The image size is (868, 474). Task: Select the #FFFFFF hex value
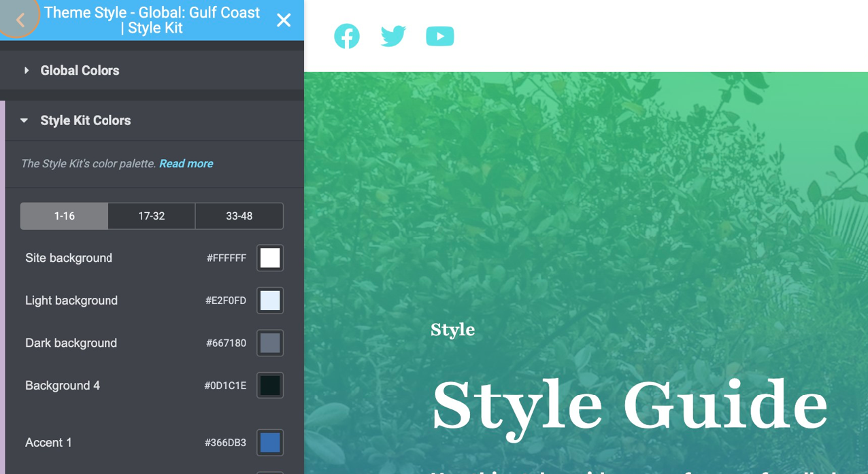pyautogui.click(x=227, y=258)
